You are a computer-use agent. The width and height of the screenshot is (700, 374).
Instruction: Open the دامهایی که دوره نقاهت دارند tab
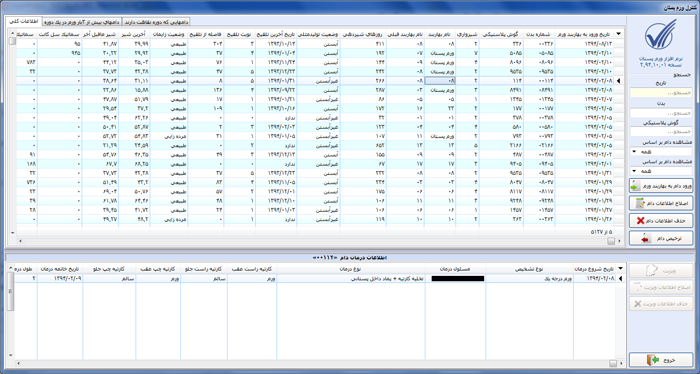[x=156, y=22]
